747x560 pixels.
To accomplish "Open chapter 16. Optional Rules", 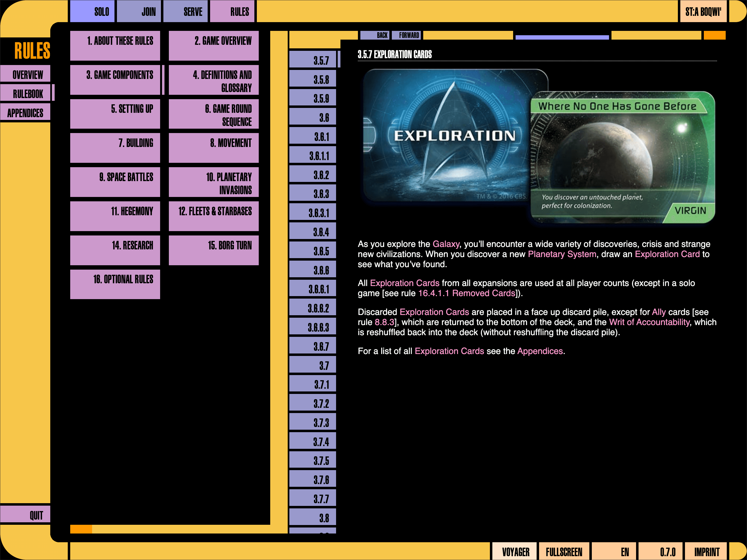I will (x=115, y=285).
